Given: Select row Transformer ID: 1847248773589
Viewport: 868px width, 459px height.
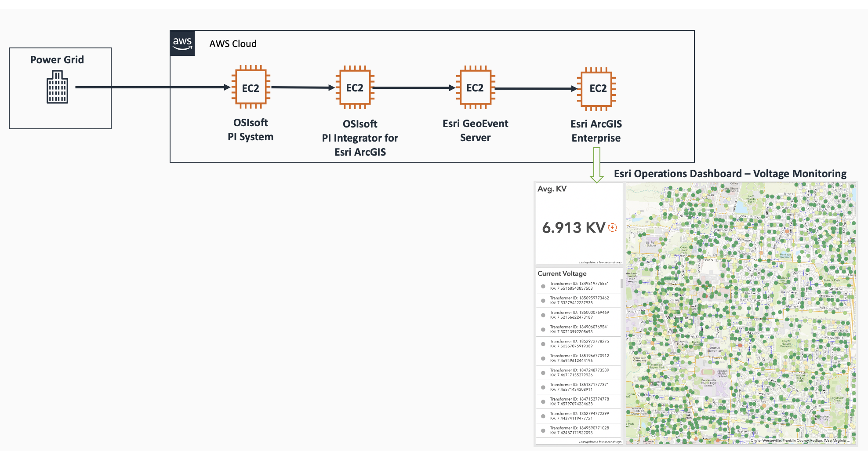Looking at the screenshot, I should click(x=578, y=373).
